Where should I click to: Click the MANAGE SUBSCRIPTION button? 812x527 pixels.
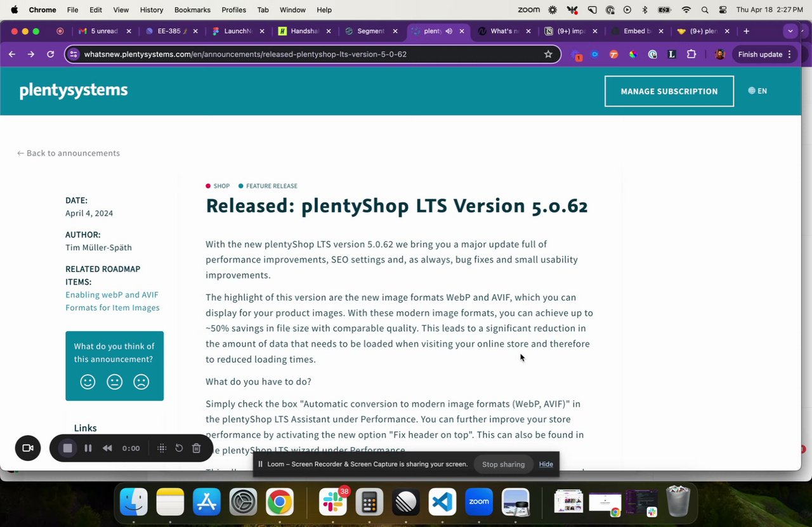click(x=669, y=91)
